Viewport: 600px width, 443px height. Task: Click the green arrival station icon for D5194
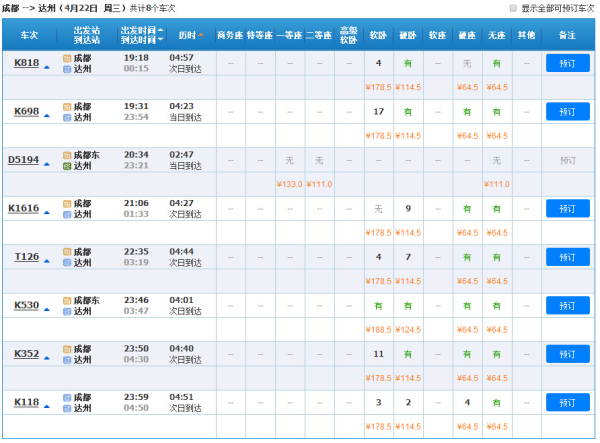[67, 165]
